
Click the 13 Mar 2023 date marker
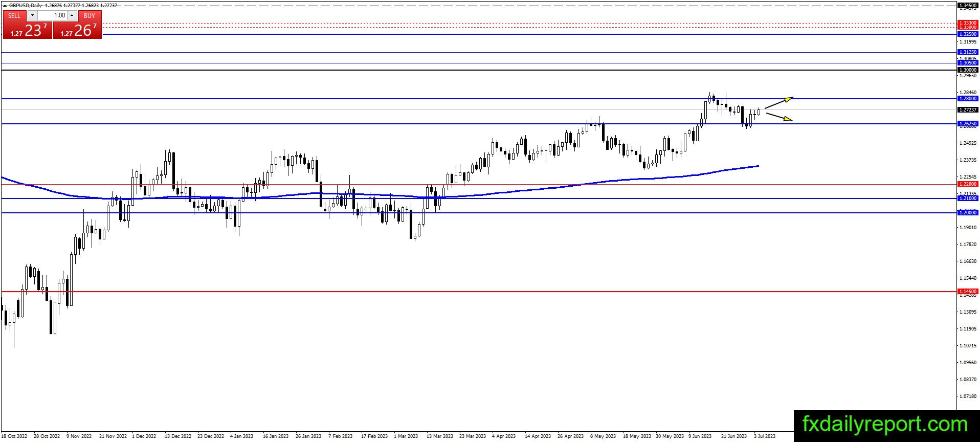click(440, 436)
